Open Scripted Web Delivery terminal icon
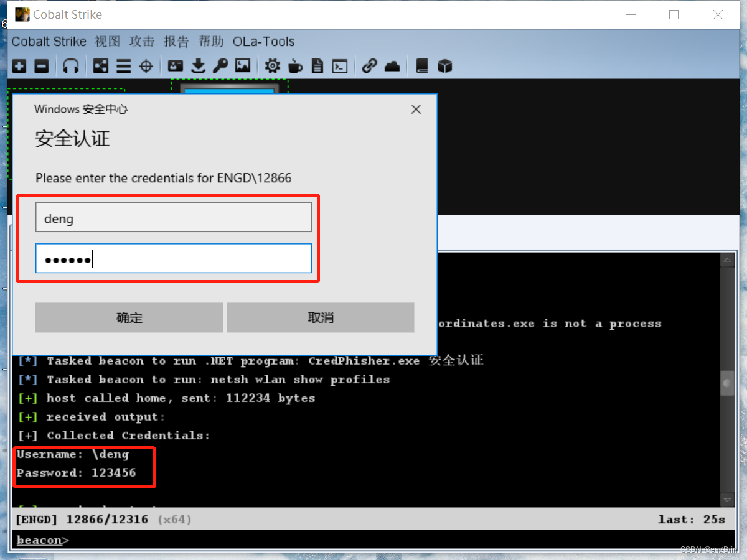The image size is (747, 560). pyautogui.click(x=340, y=66)
